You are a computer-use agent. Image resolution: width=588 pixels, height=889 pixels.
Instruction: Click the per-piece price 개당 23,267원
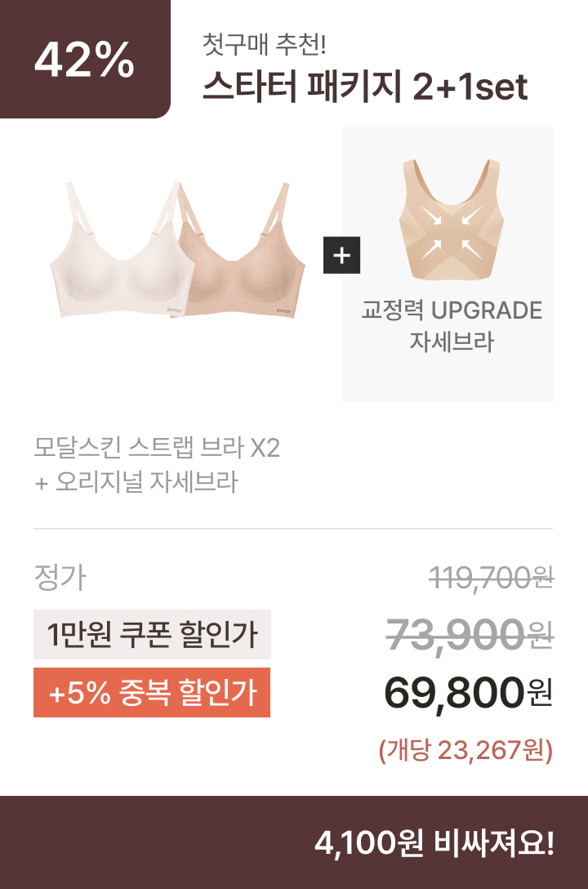coord(465,750)
